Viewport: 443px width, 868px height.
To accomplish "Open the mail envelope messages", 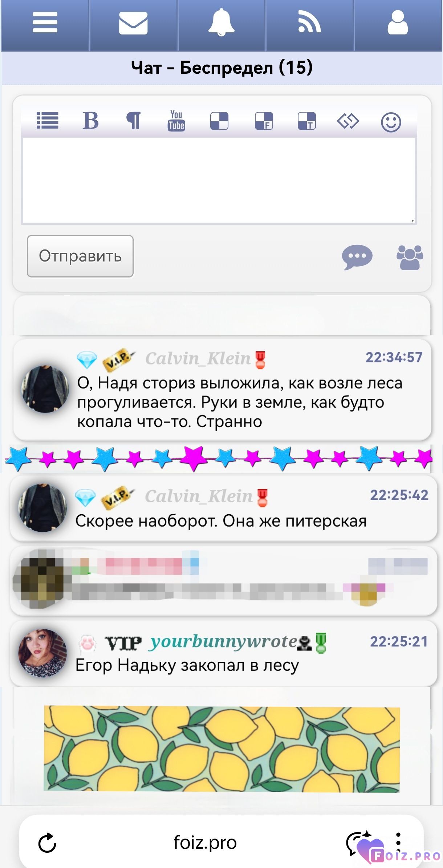I will [133, 23].
